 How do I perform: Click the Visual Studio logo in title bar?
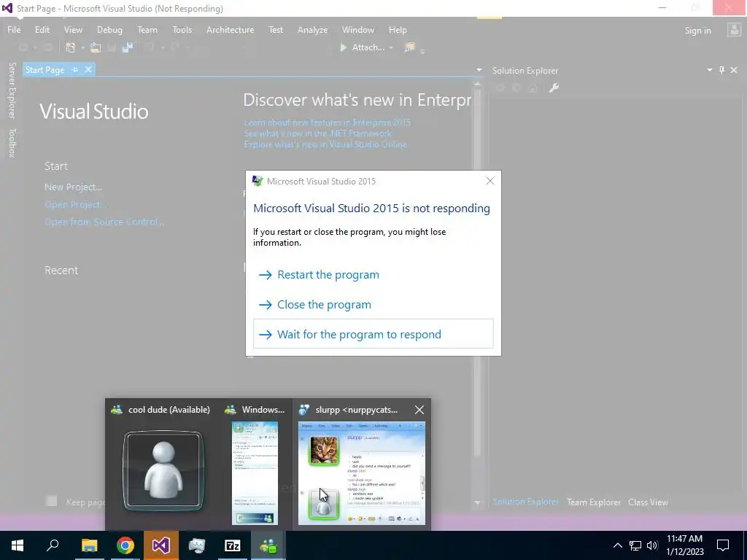coord(7,8)
